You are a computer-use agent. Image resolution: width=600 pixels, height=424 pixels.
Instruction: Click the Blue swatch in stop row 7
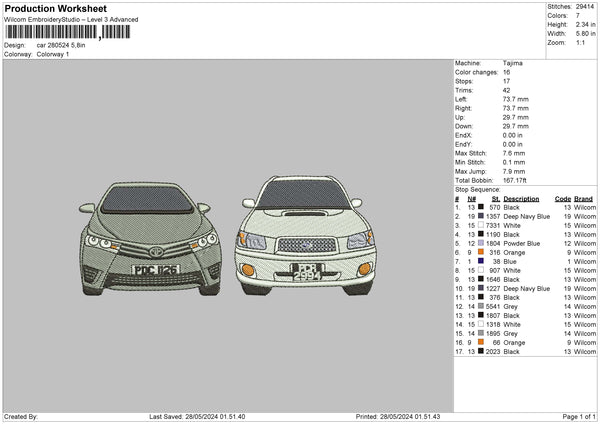click(x=481, y=261)
